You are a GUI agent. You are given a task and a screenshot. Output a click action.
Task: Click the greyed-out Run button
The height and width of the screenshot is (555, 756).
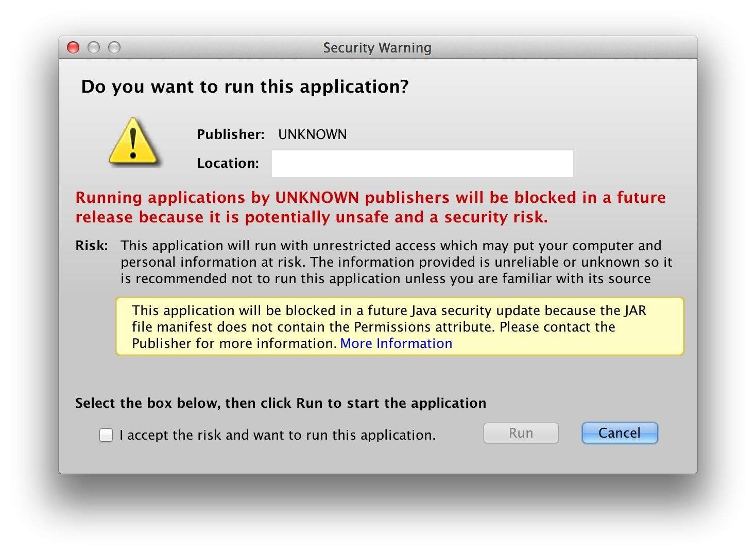tap(521, 433)
